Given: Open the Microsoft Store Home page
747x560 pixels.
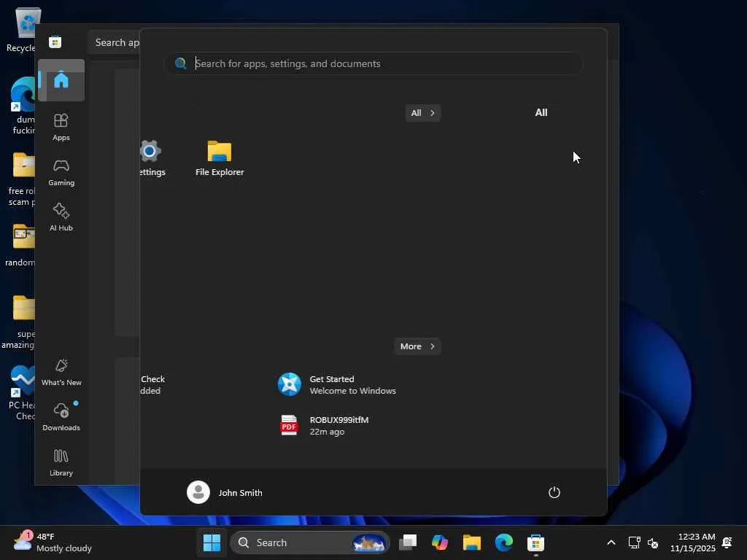Looking at the screenshot, I should click(61, 80).
